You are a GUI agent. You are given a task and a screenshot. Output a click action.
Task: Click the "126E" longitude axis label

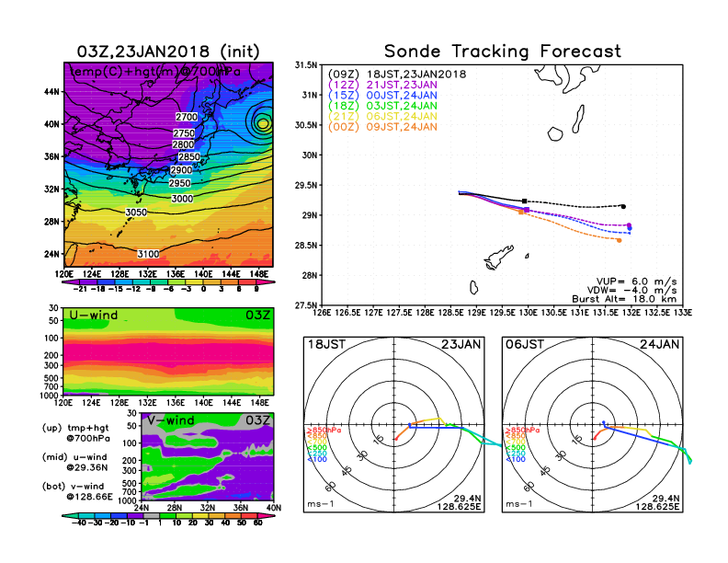coord(323,313)
